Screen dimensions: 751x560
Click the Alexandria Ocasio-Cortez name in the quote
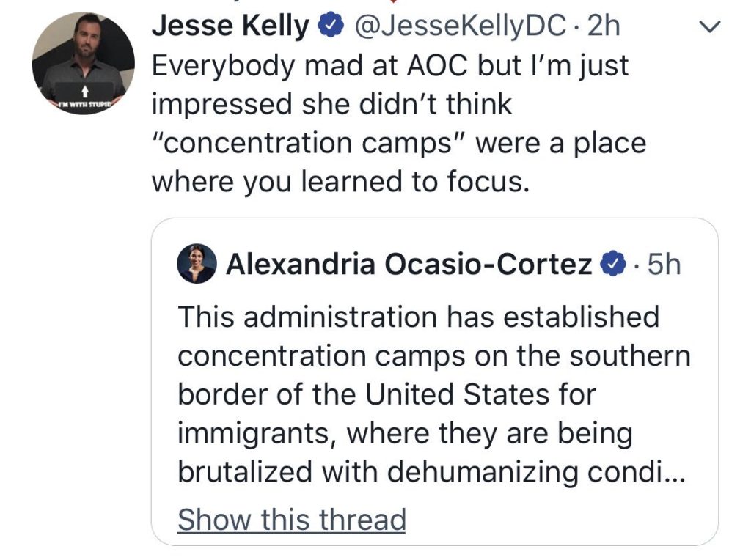pos(409,264)
